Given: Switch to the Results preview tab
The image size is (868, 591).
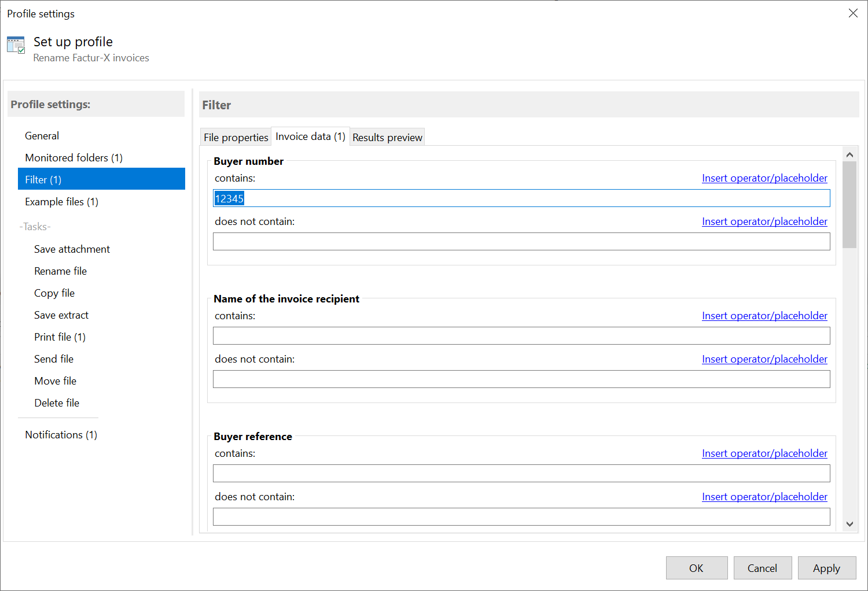Looking at the screenshot, I should click(387, 137).
